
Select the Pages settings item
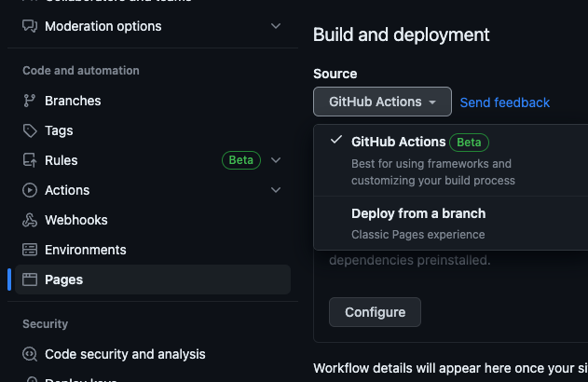tap(153, 280)
